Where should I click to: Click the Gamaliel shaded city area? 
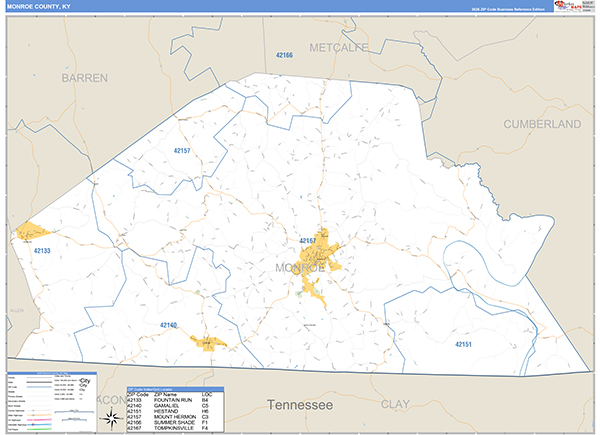[209, 342]
